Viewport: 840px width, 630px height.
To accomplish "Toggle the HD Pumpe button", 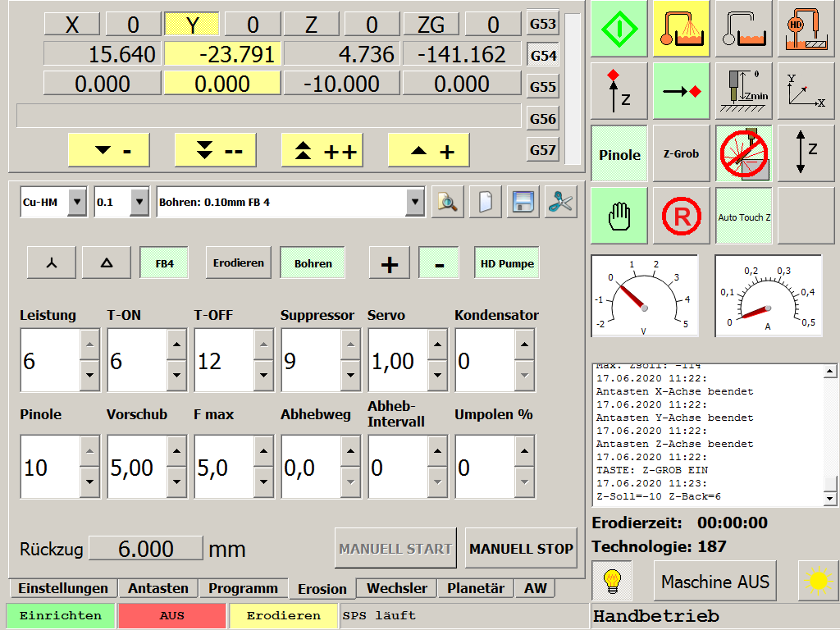I will point(507,263).
